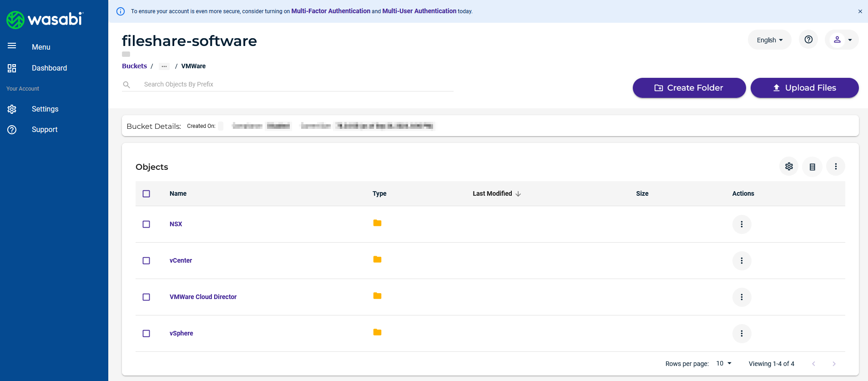Click the Create Folder button
Image resolution: width=868 pixels, height=381 pixels.
[x=689, y=88]
